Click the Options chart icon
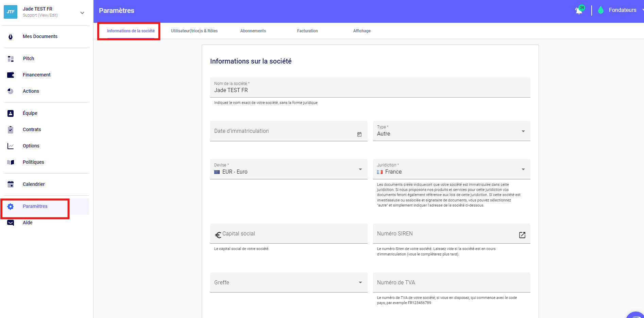644x318 pixels. (x=11, y=146)
